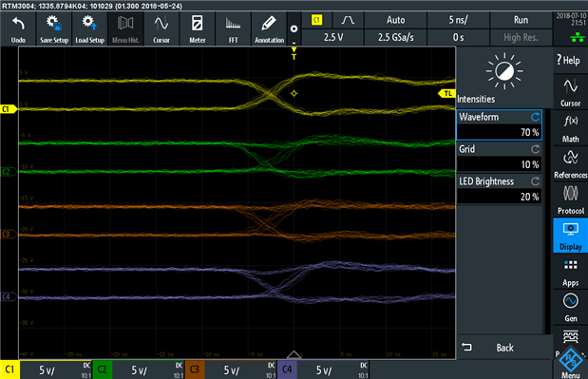The width and height of the screenshot is (588, 379).
Task: Open the Meter tool
Action: pyautogui.click(x=198, y=28)
